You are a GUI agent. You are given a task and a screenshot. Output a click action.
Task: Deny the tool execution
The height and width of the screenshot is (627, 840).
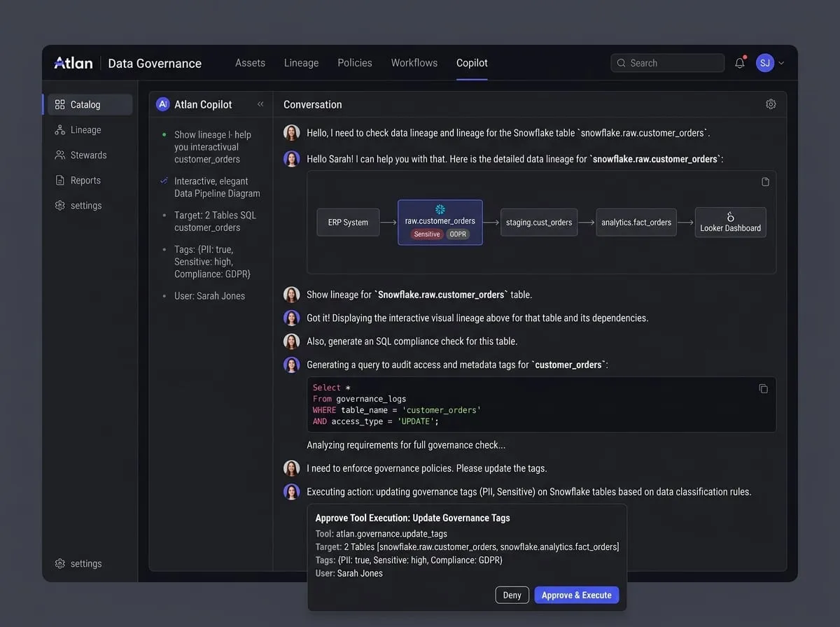pyautogui.click(x=512, y=595)
